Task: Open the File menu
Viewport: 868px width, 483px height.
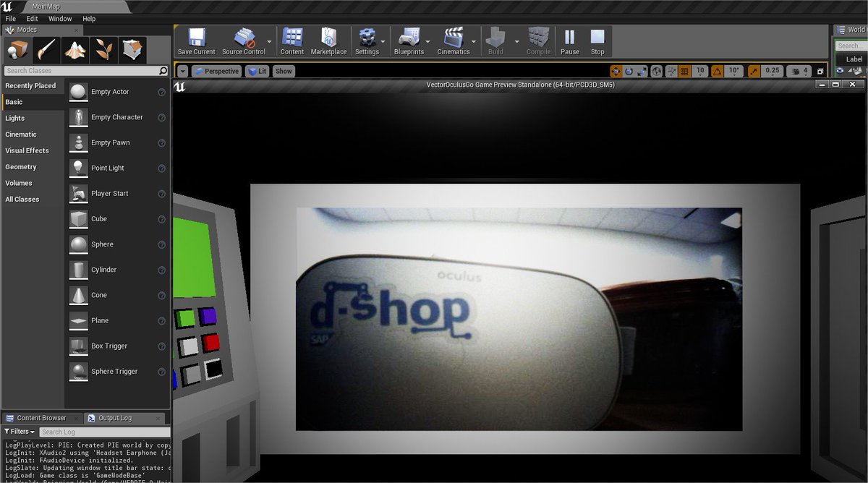Action: pyautogui.click(x=10, y=18)
